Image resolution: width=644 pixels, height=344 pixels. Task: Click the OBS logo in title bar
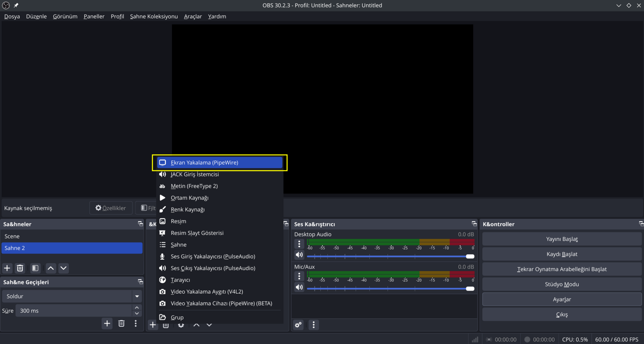coord(6,5)
